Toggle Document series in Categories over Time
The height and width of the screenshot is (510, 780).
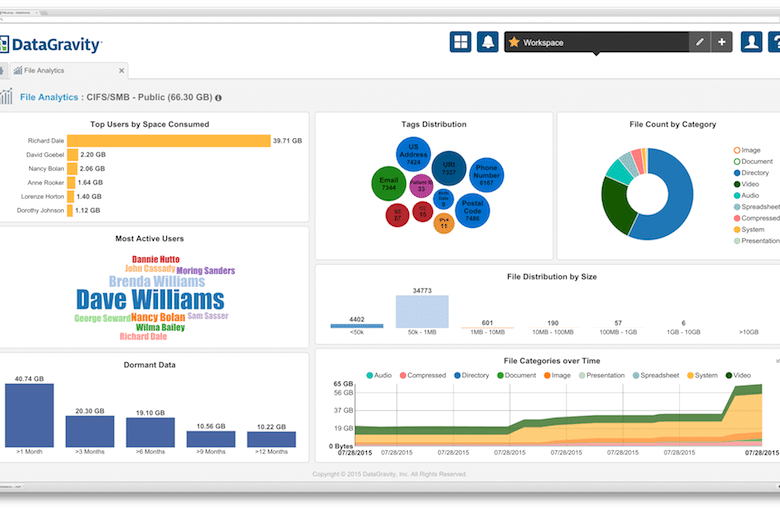tap(516, 375)
